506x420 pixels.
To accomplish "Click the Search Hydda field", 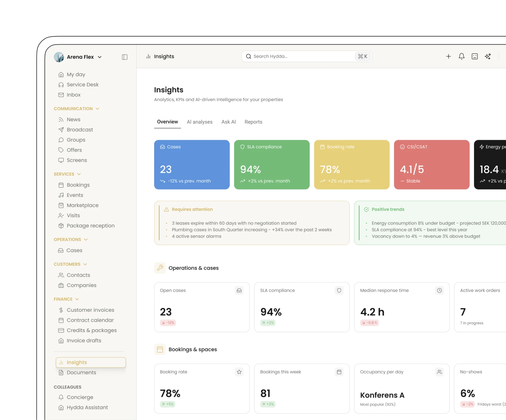I will coord(306,56).
